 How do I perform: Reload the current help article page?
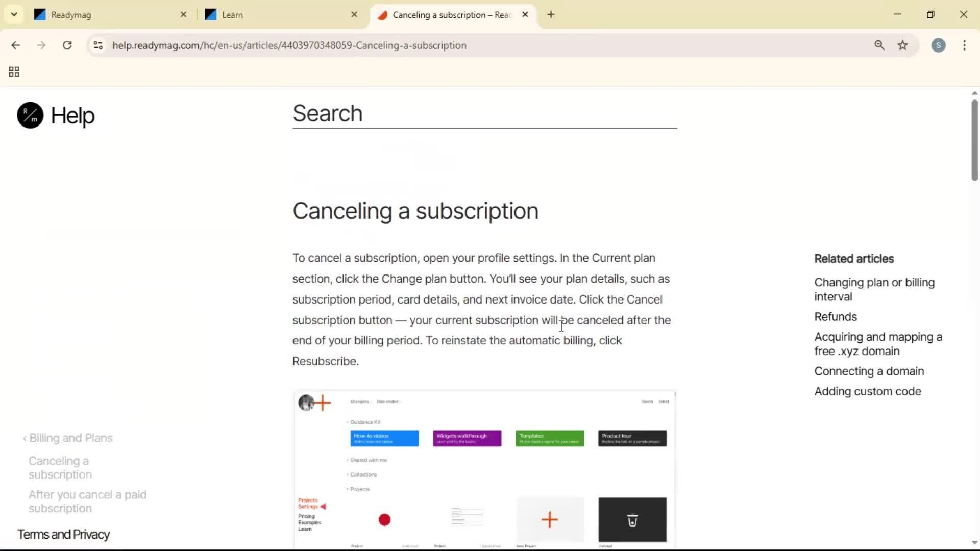point(67,45)
